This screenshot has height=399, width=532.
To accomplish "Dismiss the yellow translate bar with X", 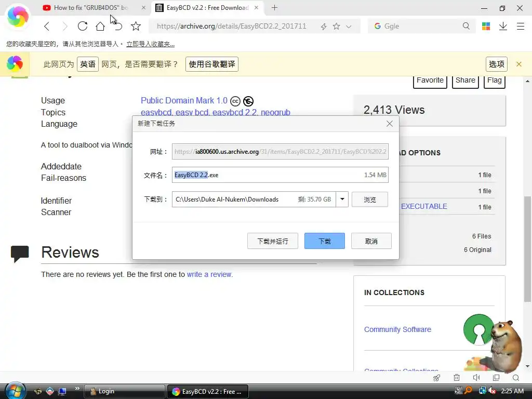I will (519, 64).
